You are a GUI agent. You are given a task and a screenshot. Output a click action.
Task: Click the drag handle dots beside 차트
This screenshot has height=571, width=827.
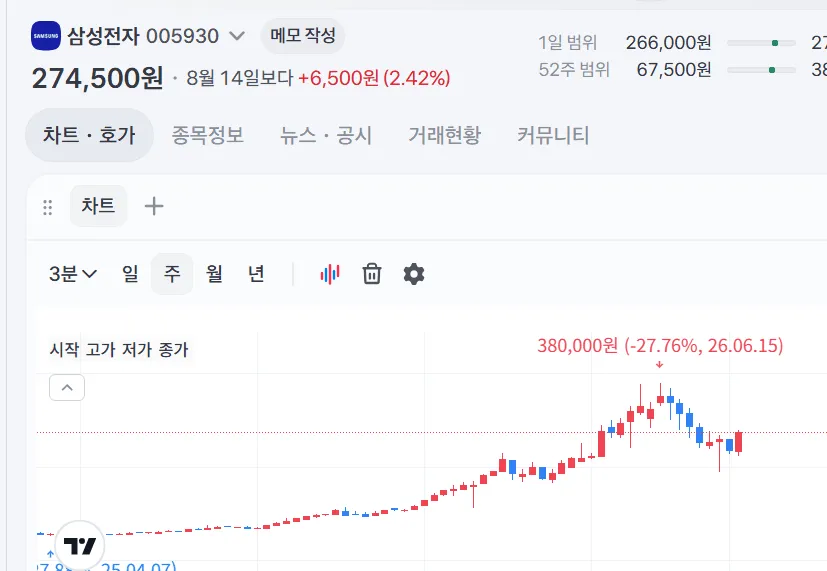coord(47,207)
